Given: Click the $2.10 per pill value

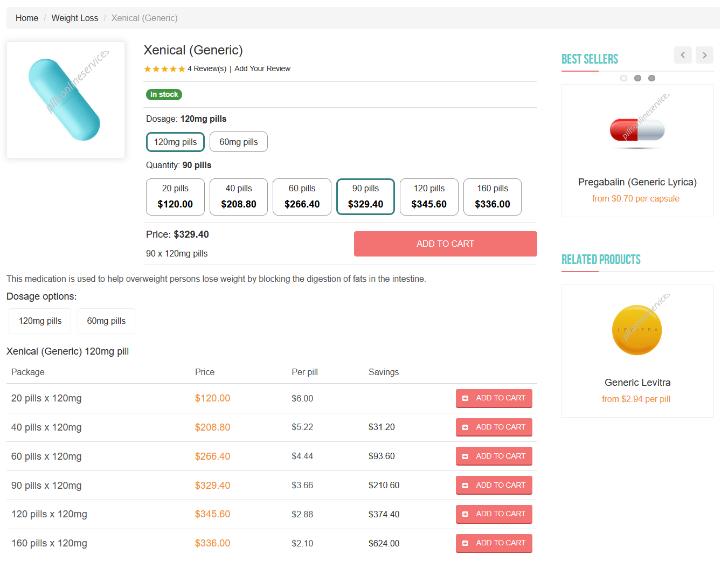Looking at the screenshot, I should (302, 543).
